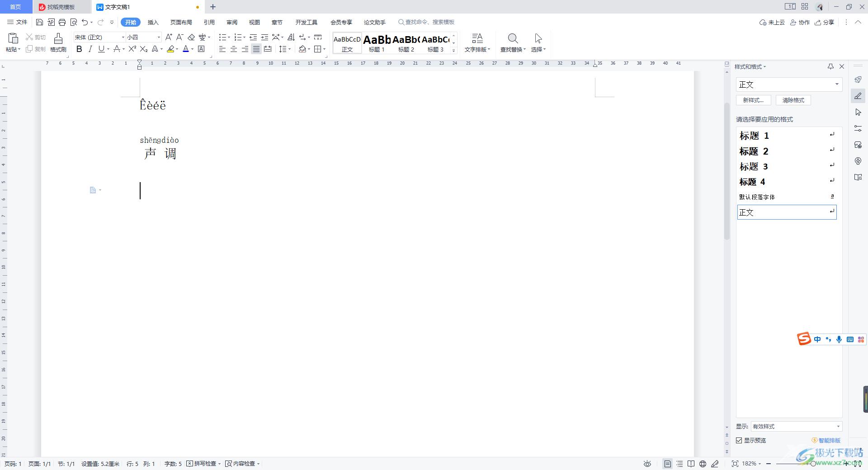Click the zoom slider handle
The image size is (868, 470).
813,464
